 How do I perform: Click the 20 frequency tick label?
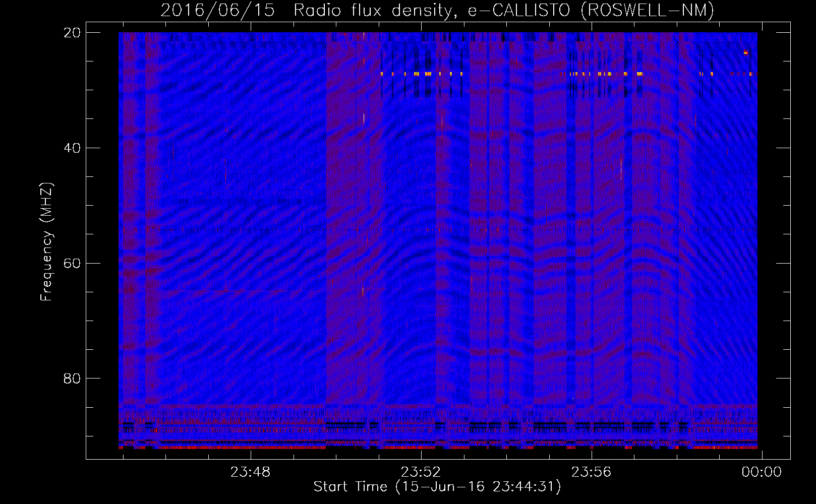point(72,33)
